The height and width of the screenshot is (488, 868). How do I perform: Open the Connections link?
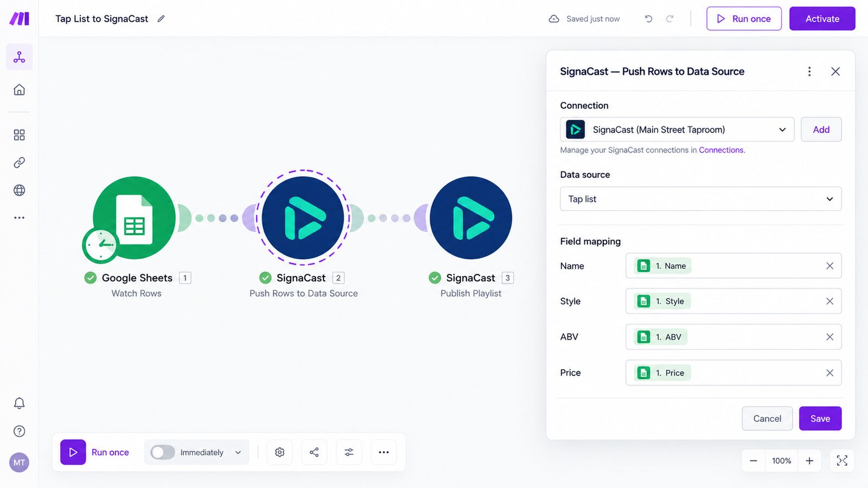coord(721,150)
